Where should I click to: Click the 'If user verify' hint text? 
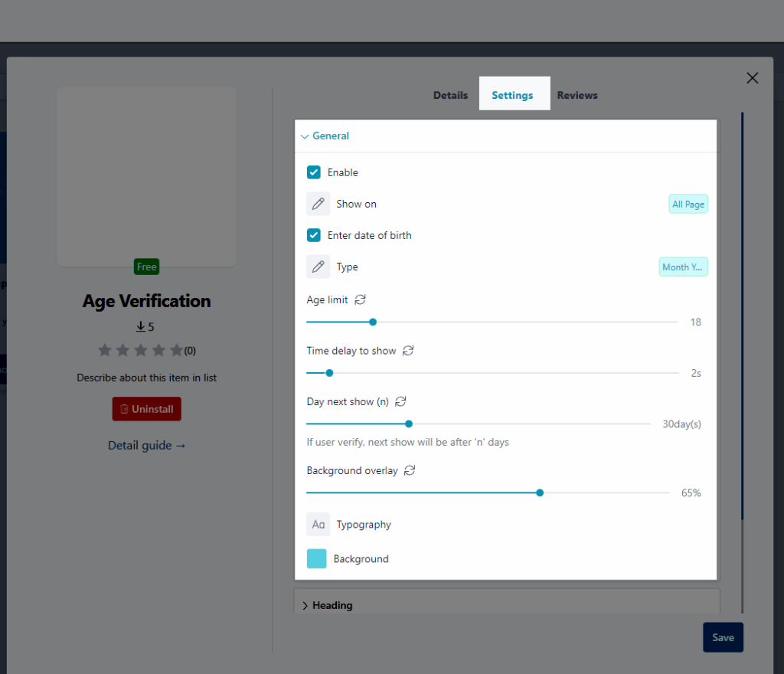[407, 443]
